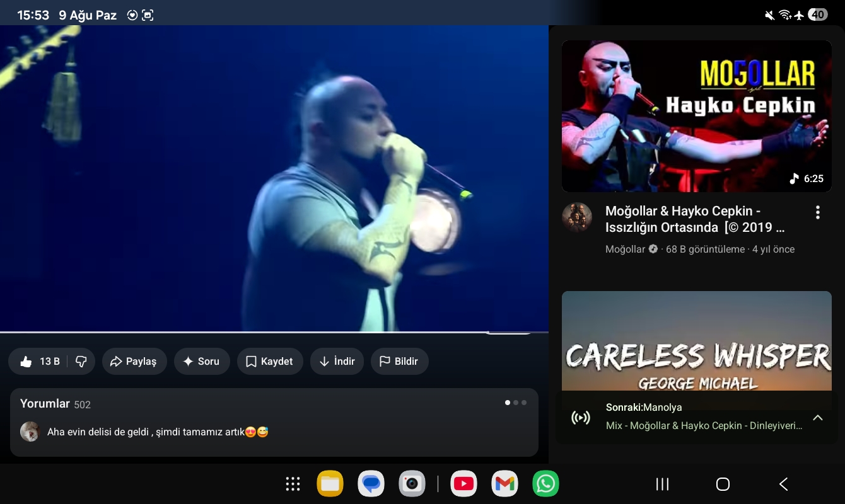Screen dimensions: 845x504
Task: Tap the mix playlist radio icon
Action: point(581,417)
